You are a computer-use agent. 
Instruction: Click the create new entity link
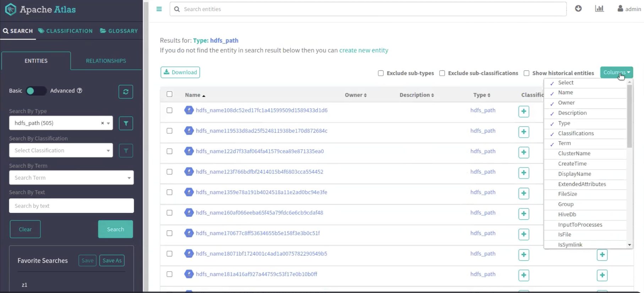click(364, 50)
